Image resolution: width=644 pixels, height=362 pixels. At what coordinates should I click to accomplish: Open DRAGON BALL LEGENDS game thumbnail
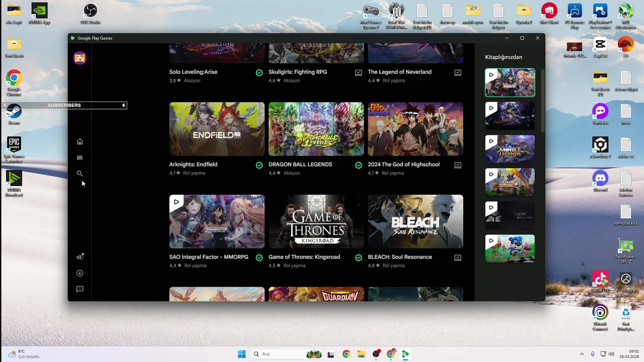click(316, 129)
